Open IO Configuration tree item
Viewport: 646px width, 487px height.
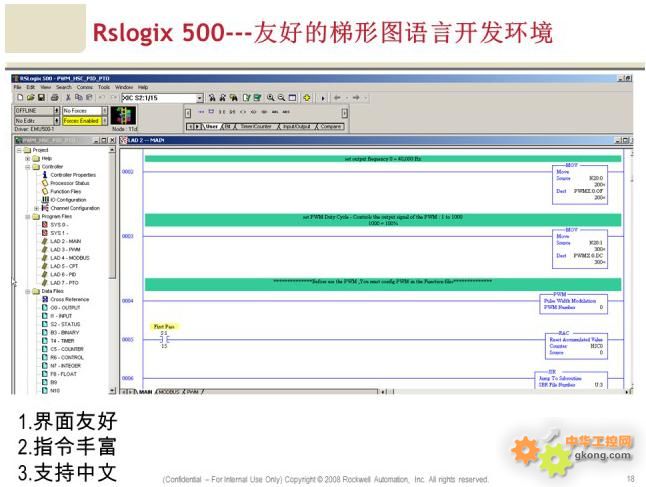[68, 200]
